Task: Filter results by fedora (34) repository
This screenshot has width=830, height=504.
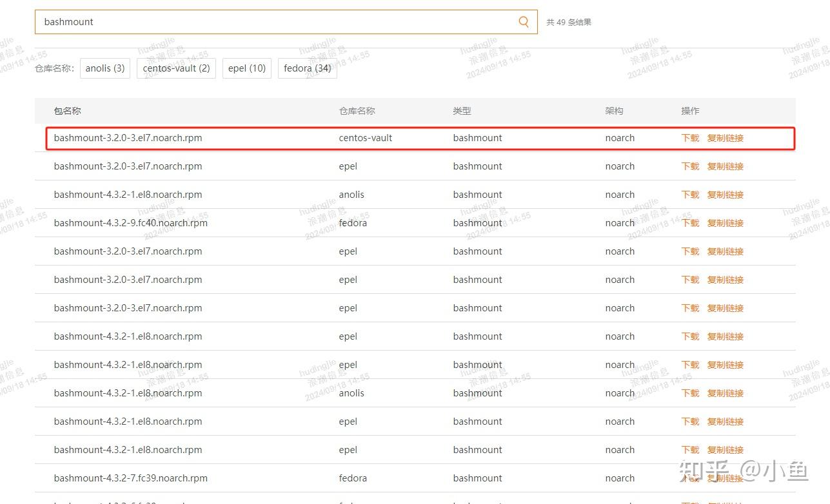Action: point(307,68)
